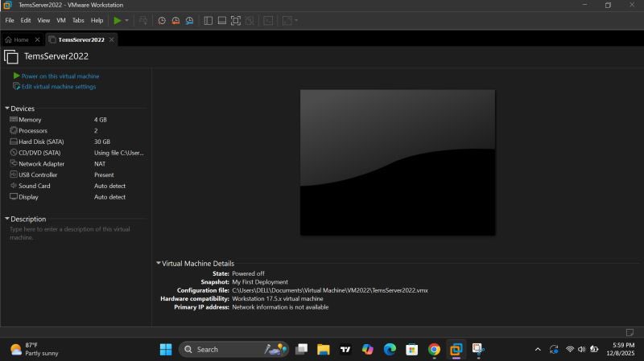Close the TemsServer2022 tab
This screenshot has height=361, width=644.
click(x=112, y=39)
